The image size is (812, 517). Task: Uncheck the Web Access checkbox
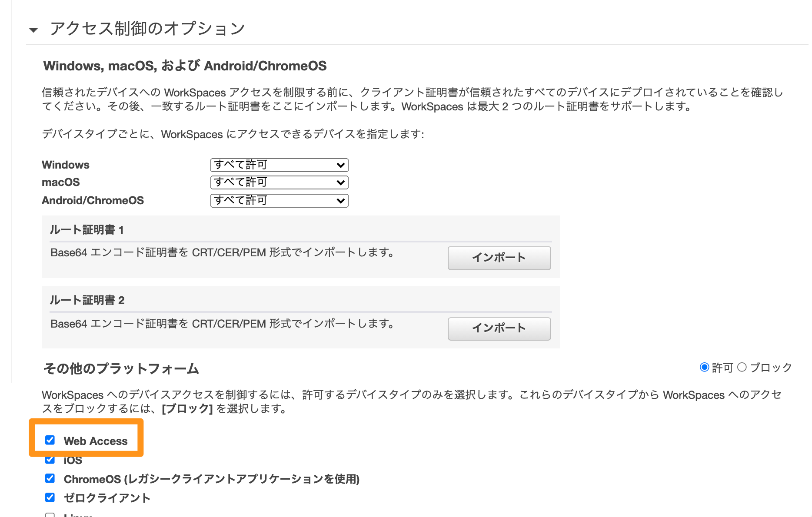tap(50, 440)
